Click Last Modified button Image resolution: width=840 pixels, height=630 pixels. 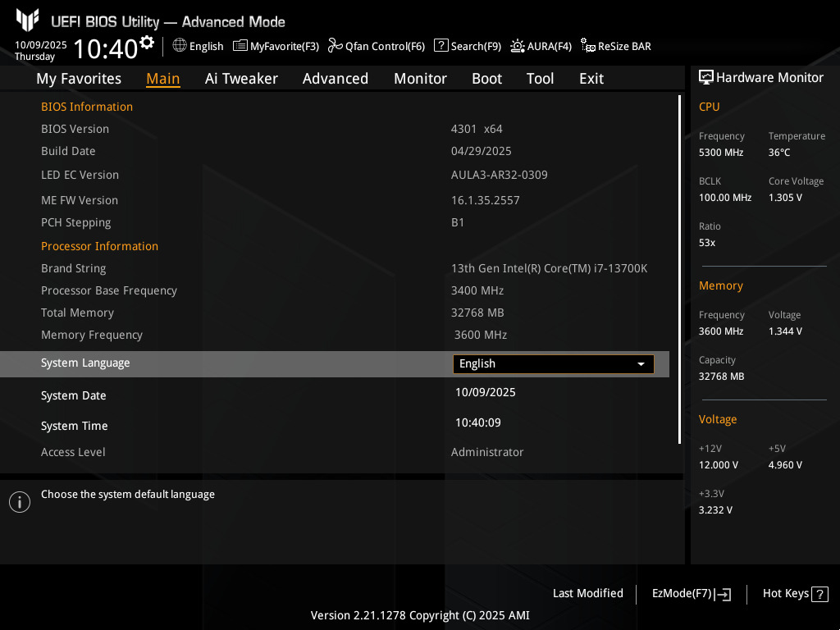tap(587, 594)
